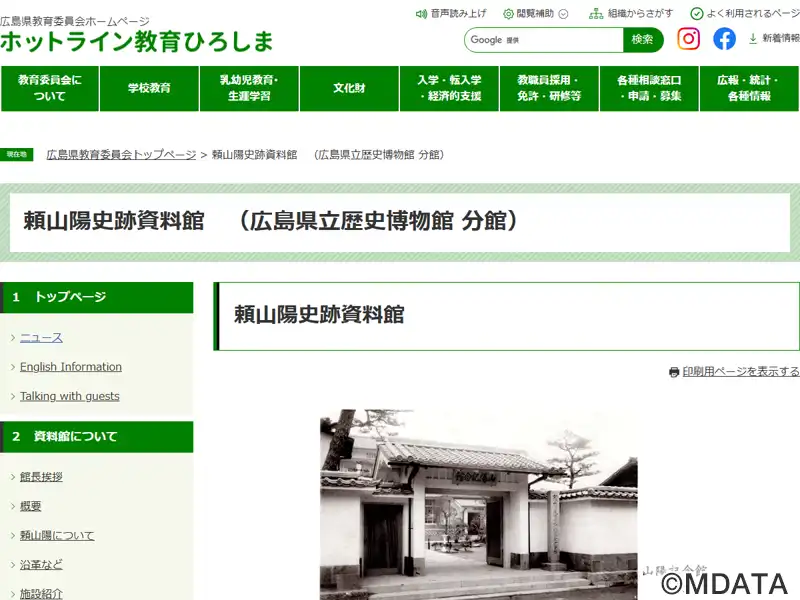Open the 教職員採用・免許・研修等 menu
Image resolution: width=800 pixels, height=600 pixels.
click(549, 88)
